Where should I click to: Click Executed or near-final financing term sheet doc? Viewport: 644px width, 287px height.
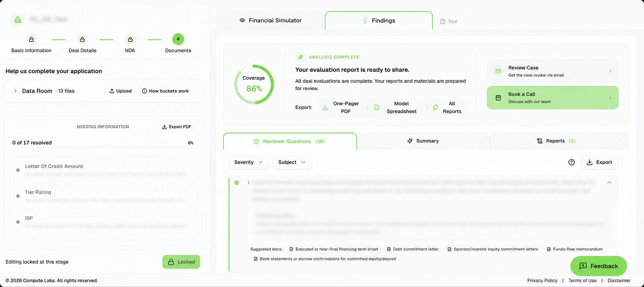[x=334, y=249]
